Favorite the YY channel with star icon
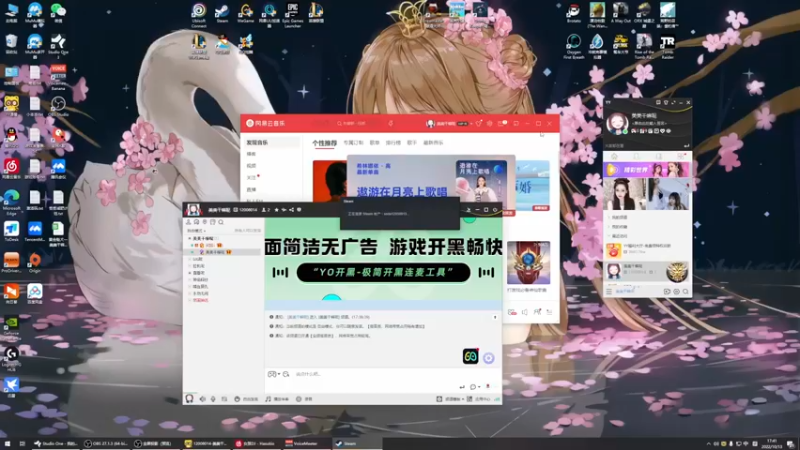800x450 pixels. pyautogui.click(x=277, y=210)
